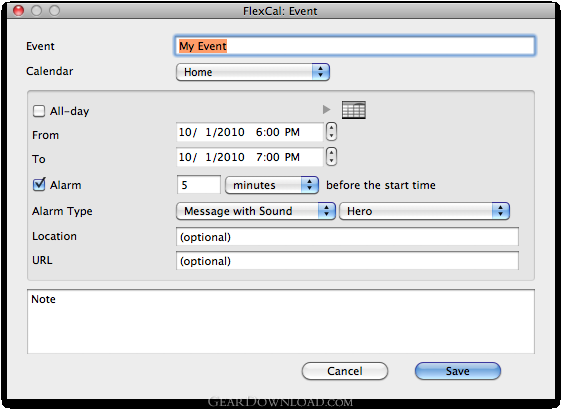Open the calendar grid date picker icon
Screen dimensions: 562x410
click(354, 110)
